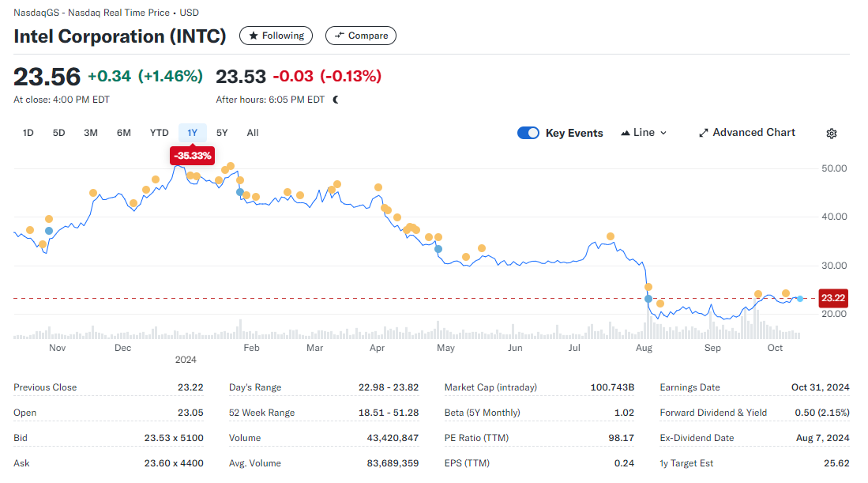This screenshot has width=868, height=483.
Task: Show the 5Y chart range
Action: [x=222, y=133]
